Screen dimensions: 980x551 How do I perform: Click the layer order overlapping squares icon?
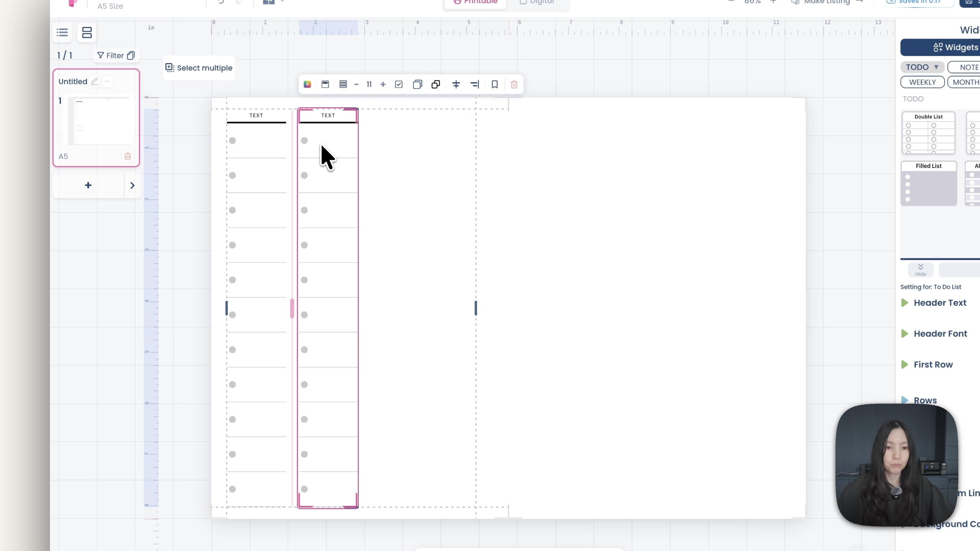coord(436,85)
